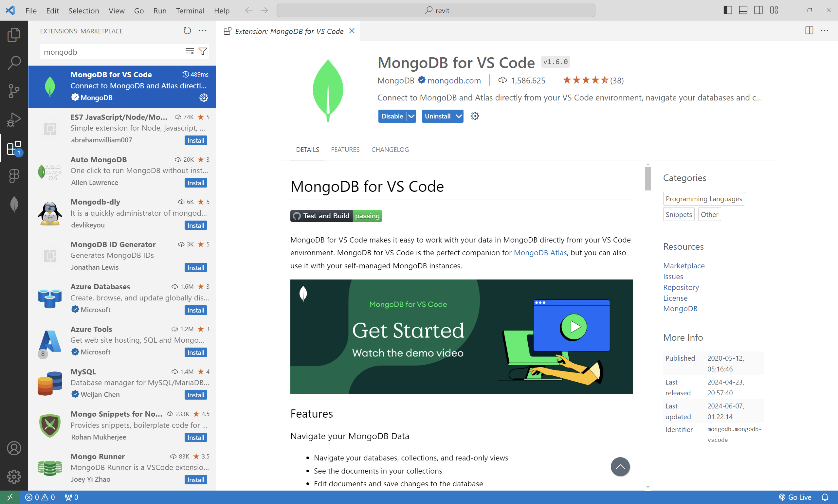Viewport: 838px width, 504px height.
Task: Open the Run and Debug view
Action: click(x=14, y=119)
